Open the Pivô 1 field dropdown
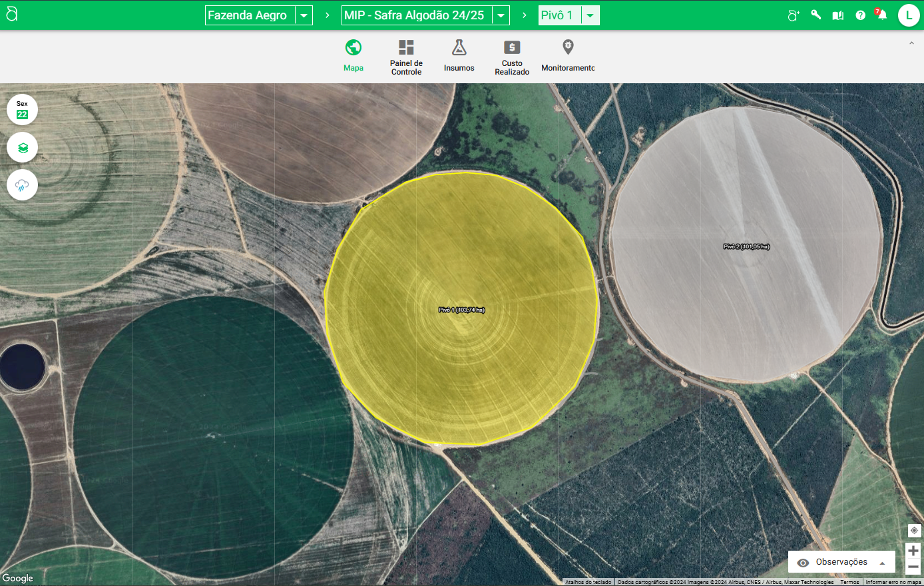The image size is (924, 586). click(590, 15)
